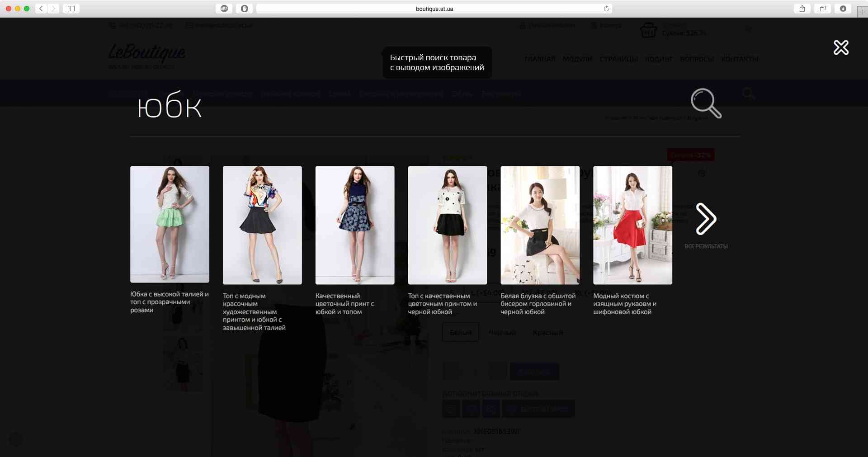868x457 pixels.
Task: Reload the page in the address bar
Action: [606, 9]
